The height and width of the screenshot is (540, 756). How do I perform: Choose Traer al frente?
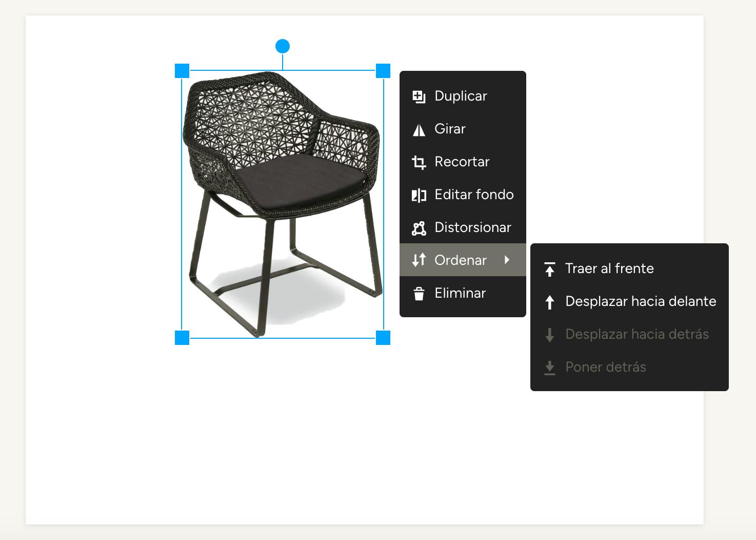tap(609, 268)
